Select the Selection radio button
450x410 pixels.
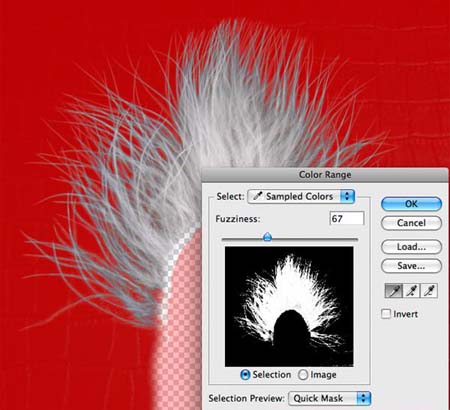point(245,375)
